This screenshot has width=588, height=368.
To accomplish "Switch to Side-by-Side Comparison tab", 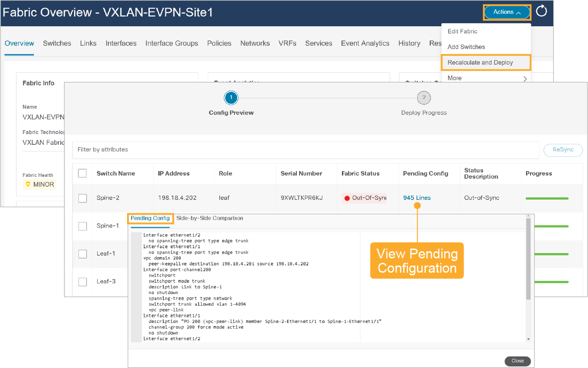I will 210,218.
